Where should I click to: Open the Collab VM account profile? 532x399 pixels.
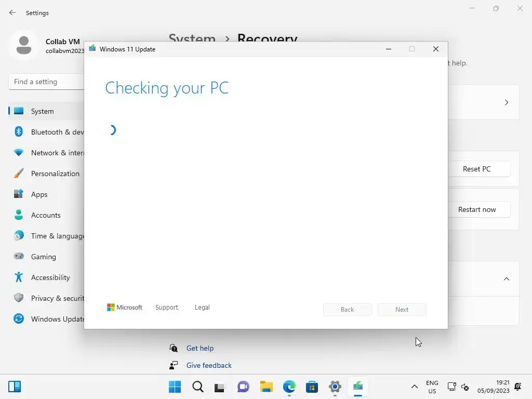coord(47,46)
